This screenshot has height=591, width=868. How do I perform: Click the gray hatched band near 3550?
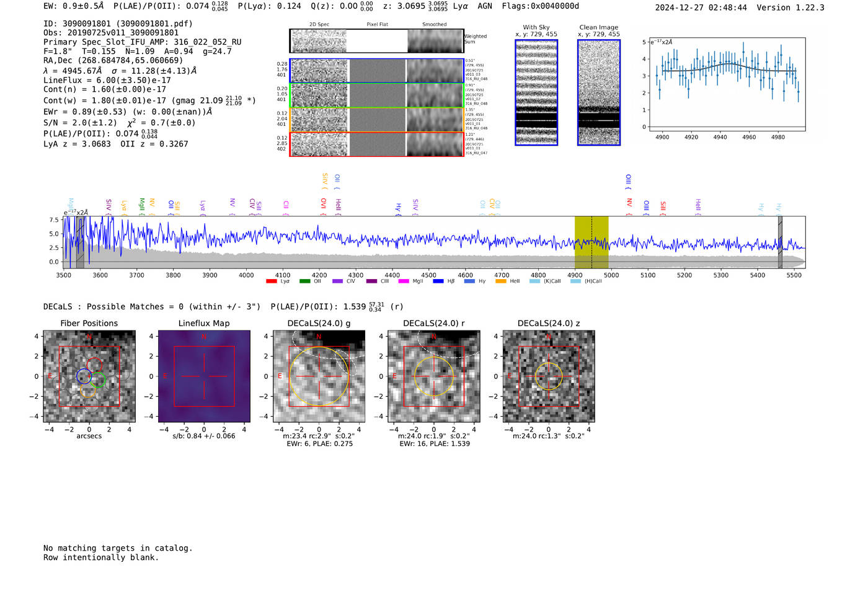click(80, 242)
